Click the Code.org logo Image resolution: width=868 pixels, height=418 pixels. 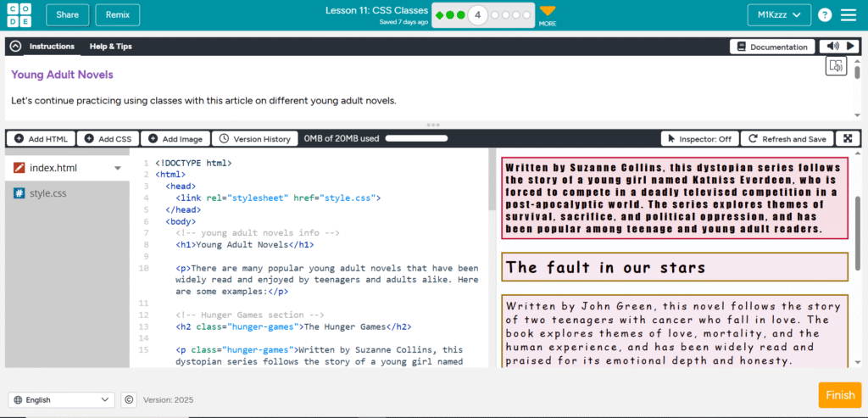pos(19,14)
